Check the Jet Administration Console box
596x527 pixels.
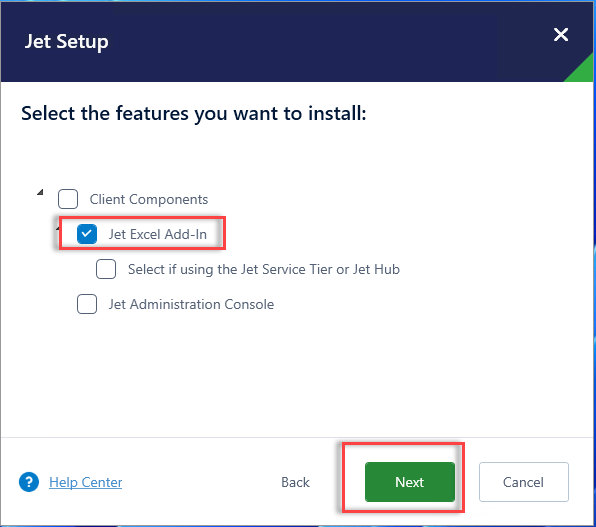click(87, 304)
